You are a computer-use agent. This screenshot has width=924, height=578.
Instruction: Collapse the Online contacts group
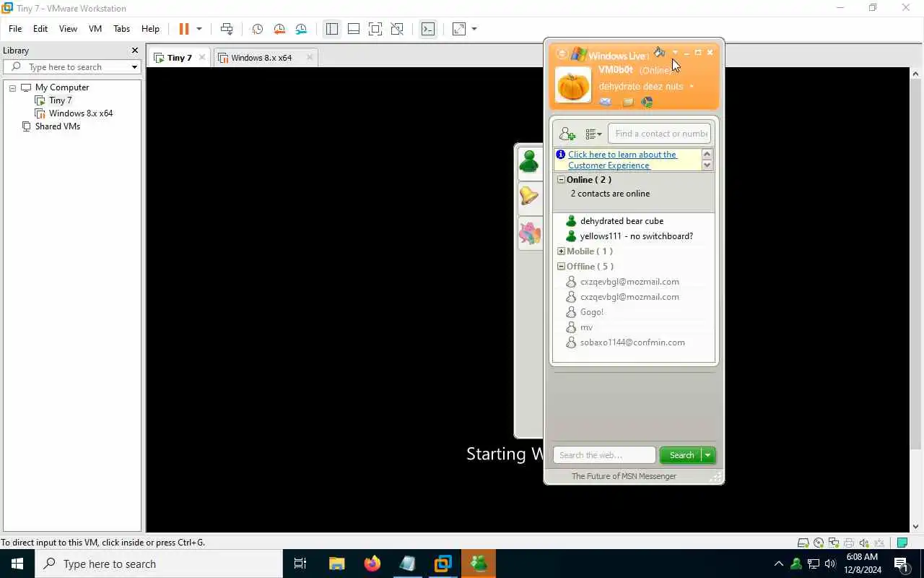tap(561, 180)
